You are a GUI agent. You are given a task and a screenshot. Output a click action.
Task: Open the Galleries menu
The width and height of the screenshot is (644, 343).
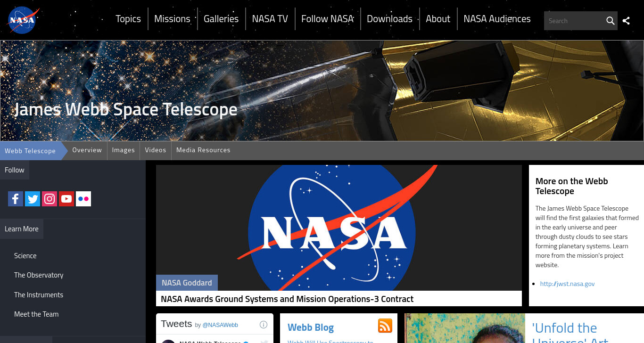[x=221, y=19]
